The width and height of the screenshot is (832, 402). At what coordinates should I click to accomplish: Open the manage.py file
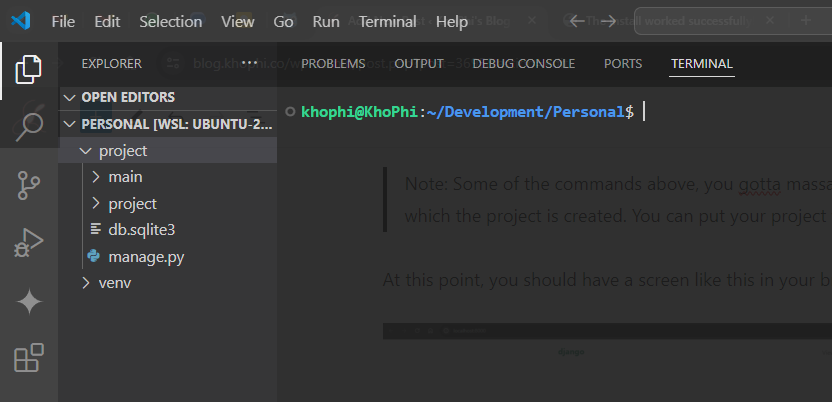(146, 256)
